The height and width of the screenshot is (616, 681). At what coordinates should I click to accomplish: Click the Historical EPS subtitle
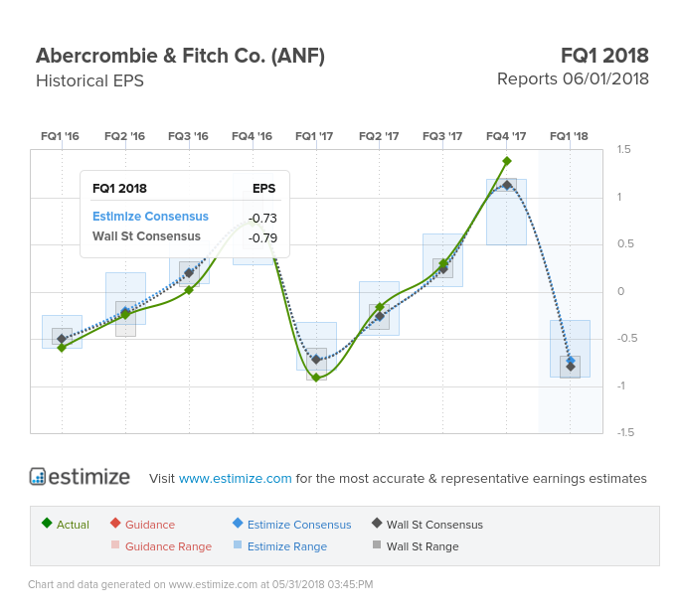click(89, 80)
